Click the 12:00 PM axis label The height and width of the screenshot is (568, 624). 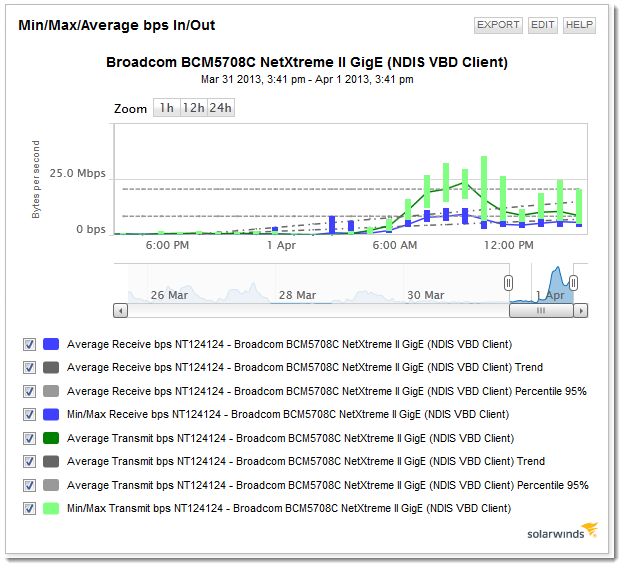(x=509, y=245)
